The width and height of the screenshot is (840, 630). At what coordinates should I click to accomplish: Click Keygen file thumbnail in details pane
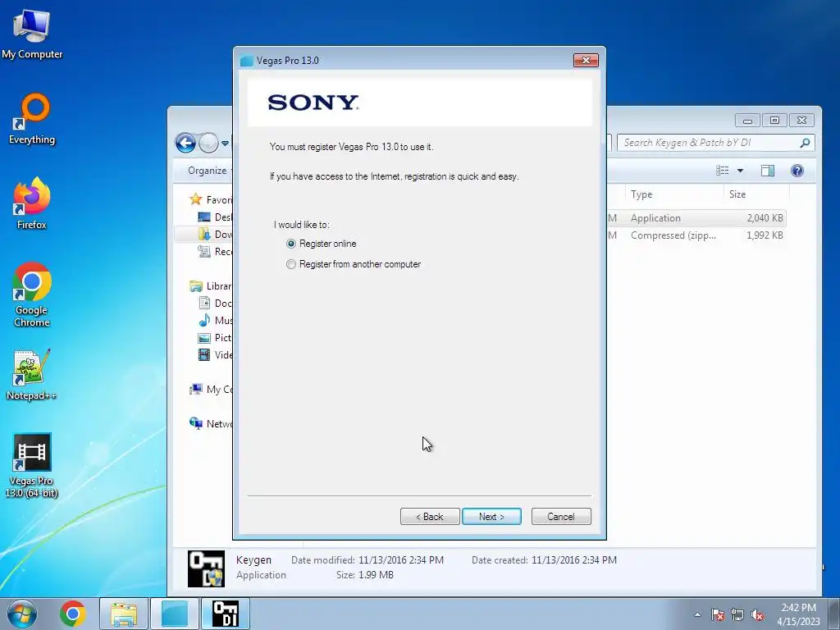tap(206, 568)
